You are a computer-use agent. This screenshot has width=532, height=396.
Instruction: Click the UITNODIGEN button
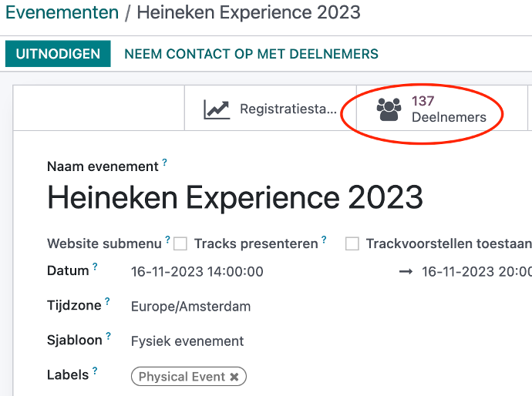pyautogui.click(x=58, y=54)
